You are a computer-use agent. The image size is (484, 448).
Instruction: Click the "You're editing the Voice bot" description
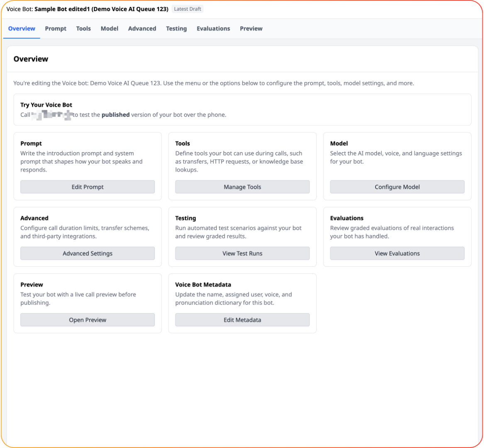coord(214,83)
